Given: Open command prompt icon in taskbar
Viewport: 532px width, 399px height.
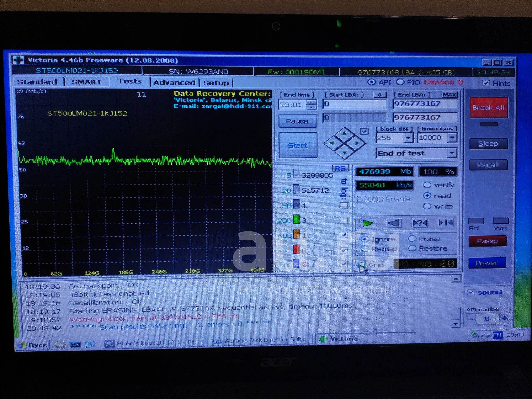Looking at the screenshot, I should [x=75, y=345].
